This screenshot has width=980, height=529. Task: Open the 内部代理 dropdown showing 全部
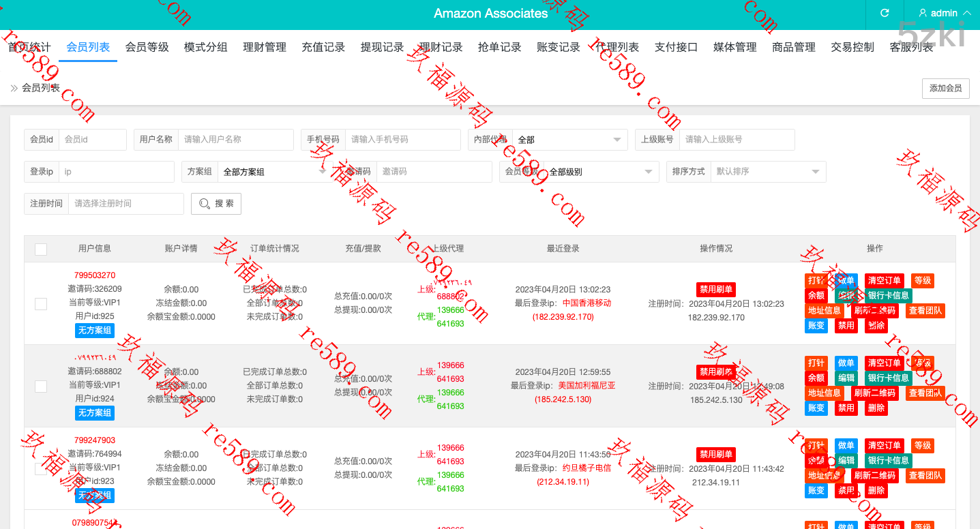(569, 140)
